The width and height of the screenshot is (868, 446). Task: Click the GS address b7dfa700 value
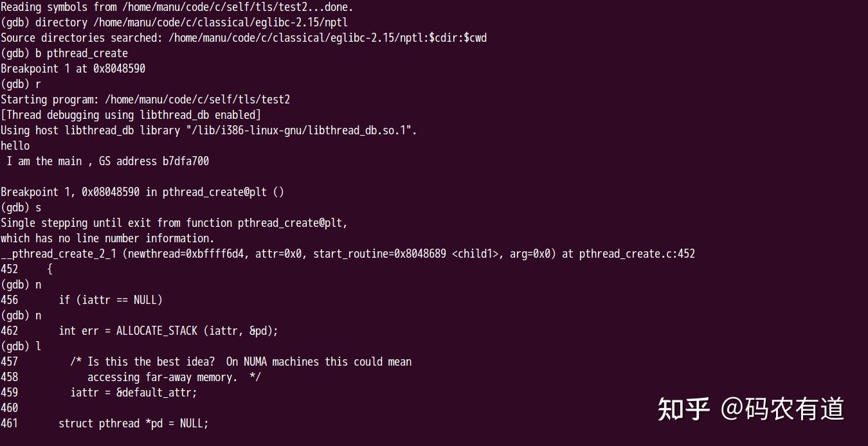tap(185, 161)
